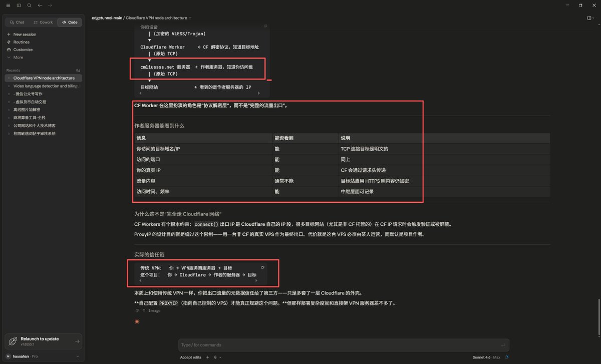Click the 通常不能 table cell

(x=306, y=181)
